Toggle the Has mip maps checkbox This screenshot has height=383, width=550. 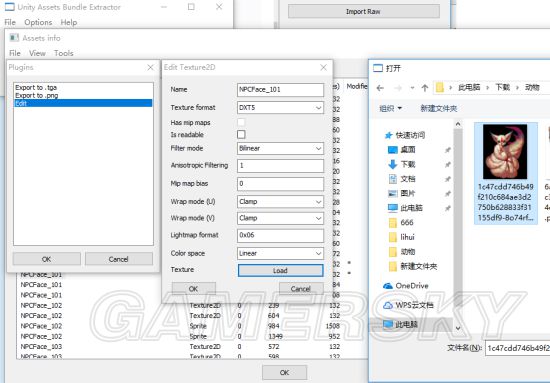pyautogui.click(x=241, y=122)
